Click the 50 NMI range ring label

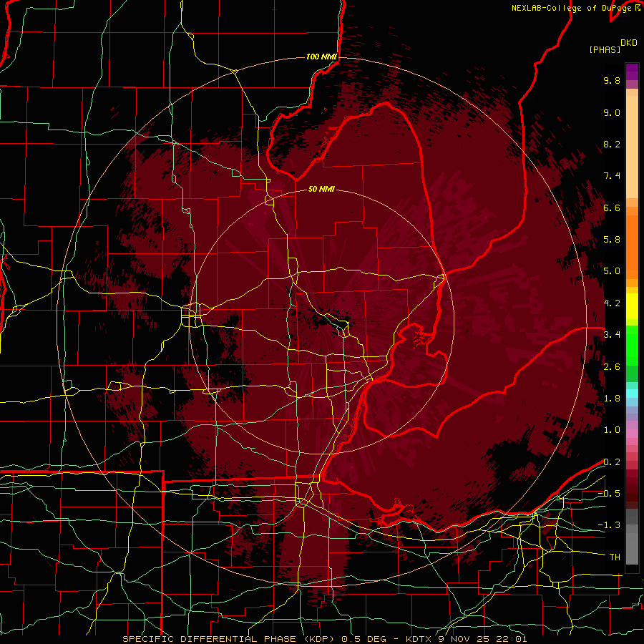321,190
